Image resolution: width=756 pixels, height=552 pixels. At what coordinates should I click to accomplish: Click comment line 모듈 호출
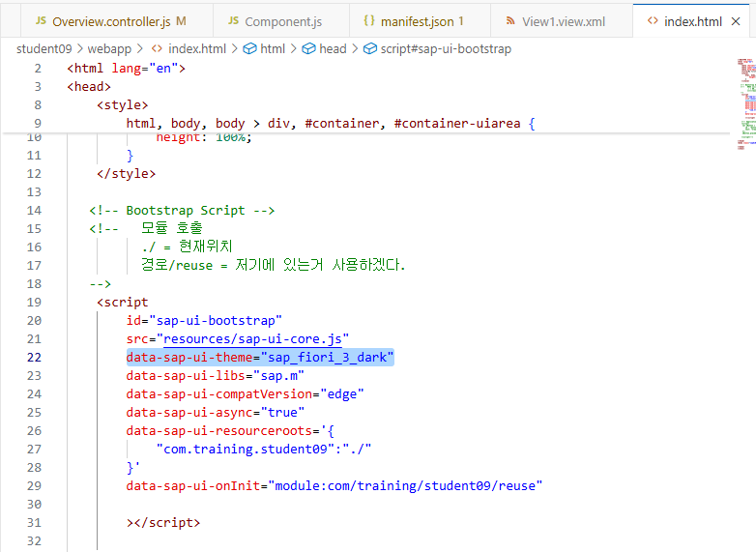(172, 228)
